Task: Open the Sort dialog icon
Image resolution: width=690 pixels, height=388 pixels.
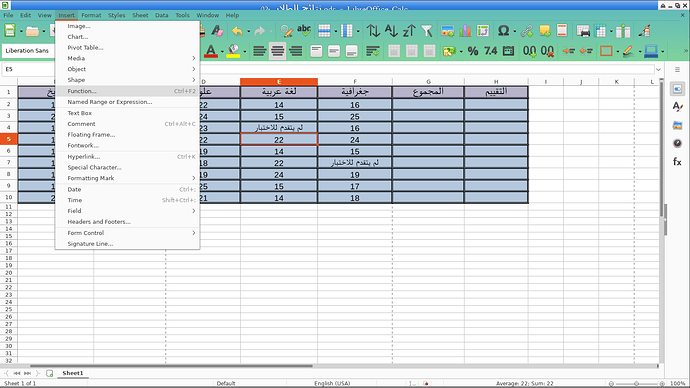Action: point(373,31)
